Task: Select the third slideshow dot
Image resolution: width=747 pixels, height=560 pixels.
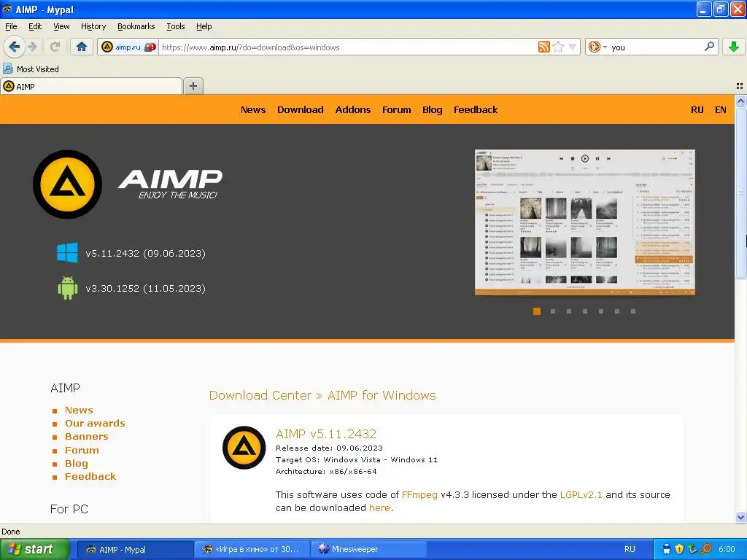Action: 569,311
